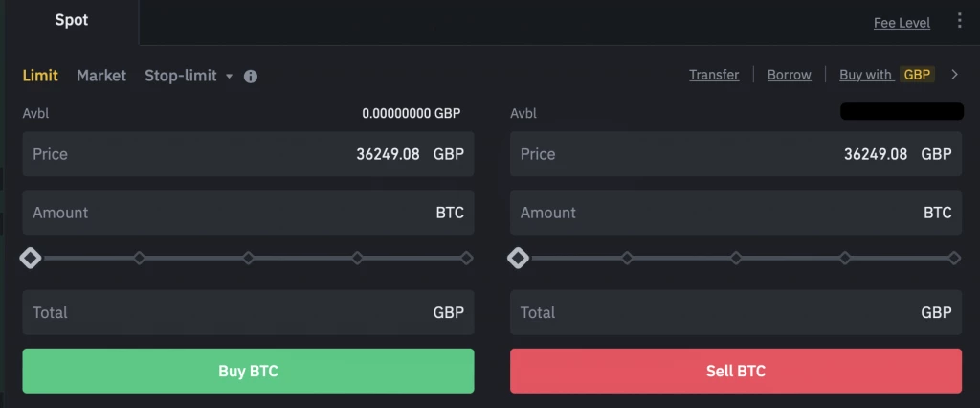Select the Limit order tab
Image resolution: width=980 pixels, height=408 pixels.
pos(40,76)
